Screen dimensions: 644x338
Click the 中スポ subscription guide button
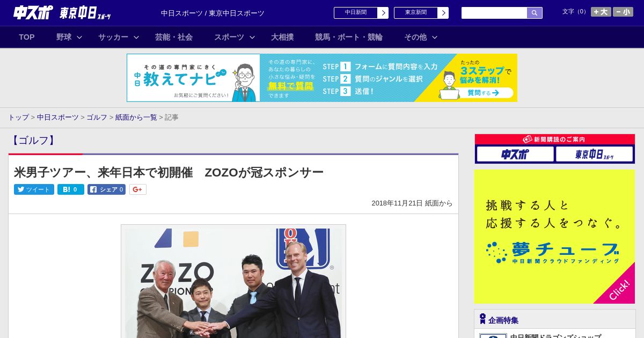pyautogui.click(x=515, y=155)
